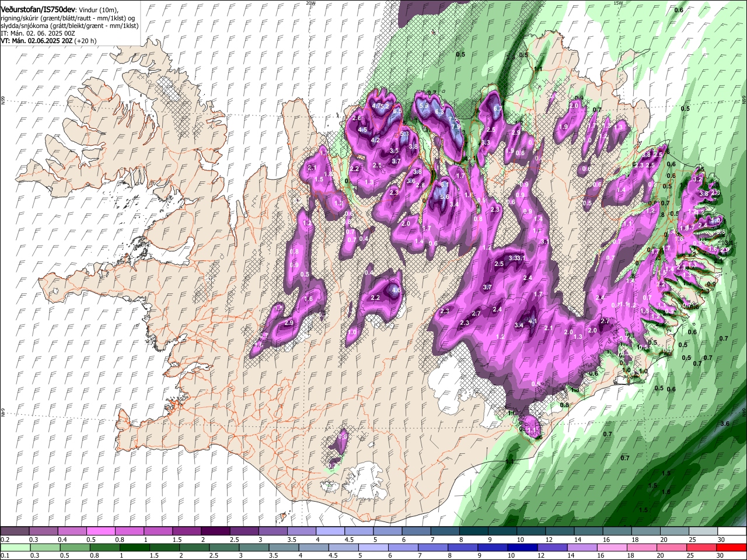Pick the dark teal 9 snow legend swatch
The image size is (747, 560).
[501, 531]
